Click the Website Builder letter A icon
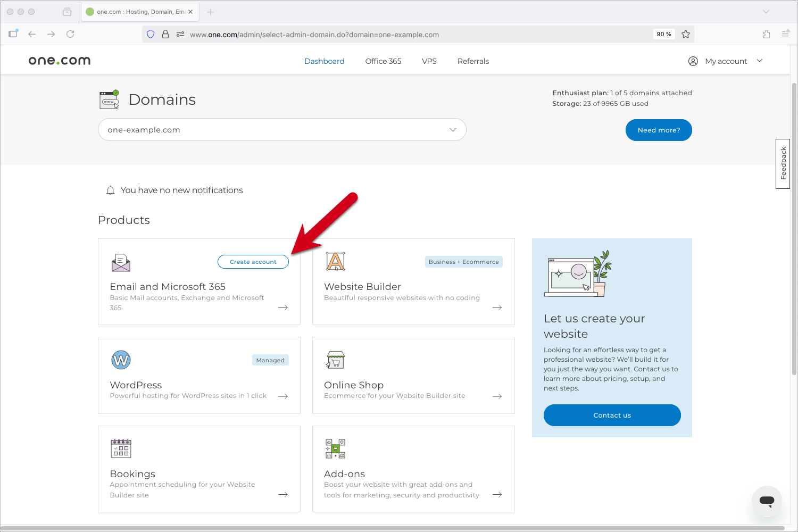The image size is (798, 532). point(335,261)
